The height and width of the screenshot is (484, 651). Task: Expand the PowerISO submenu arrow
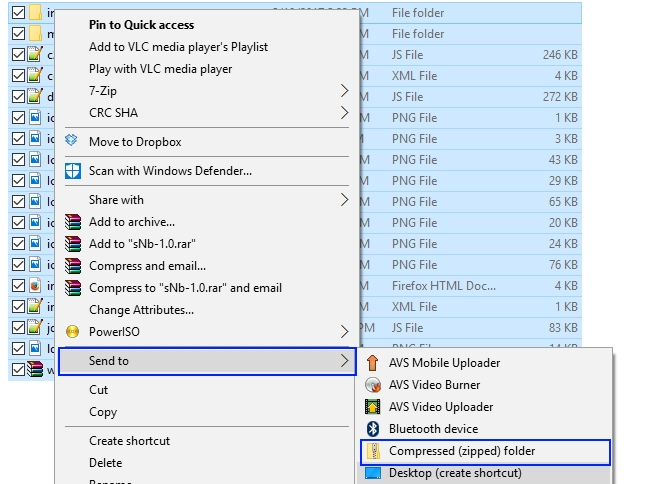pos(344,332)
